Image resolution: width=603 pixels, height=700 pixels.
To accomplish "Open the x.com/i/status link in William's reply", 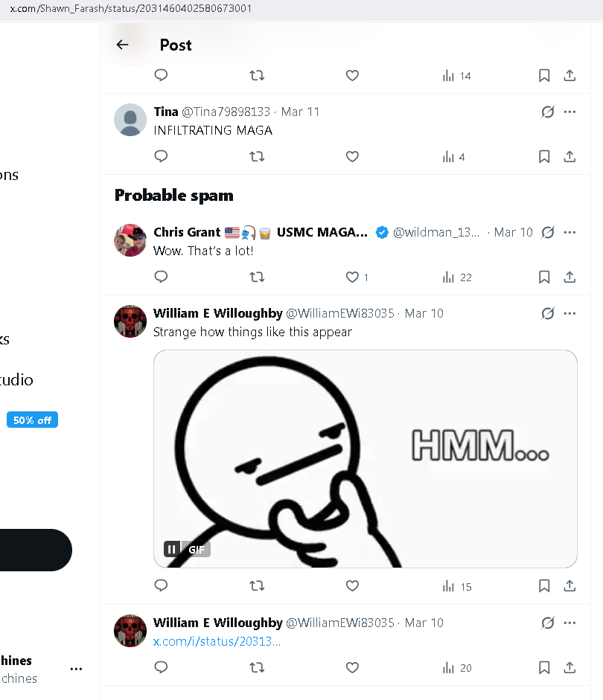I will pyautogui.click(x=217, y=641).
